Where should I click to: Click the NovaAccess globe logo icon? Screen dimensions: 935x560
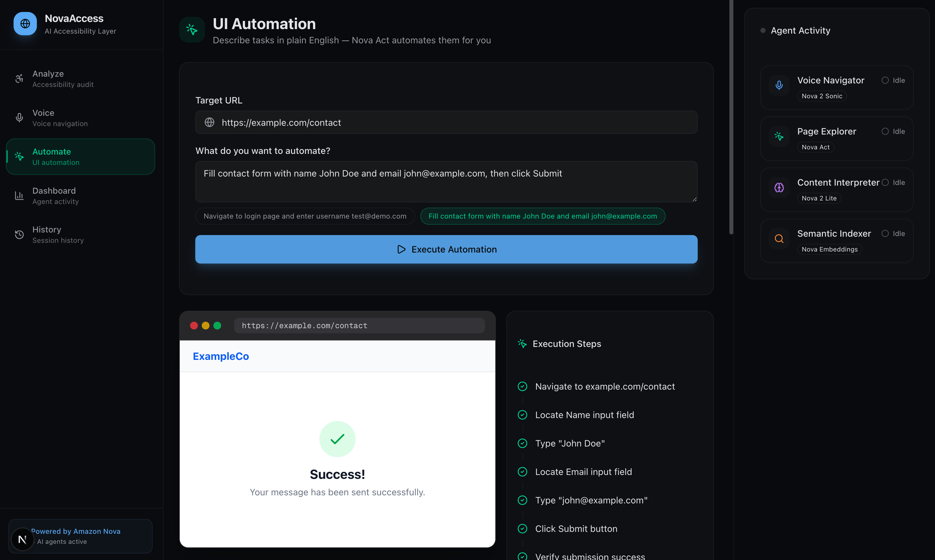click(25, 24)
